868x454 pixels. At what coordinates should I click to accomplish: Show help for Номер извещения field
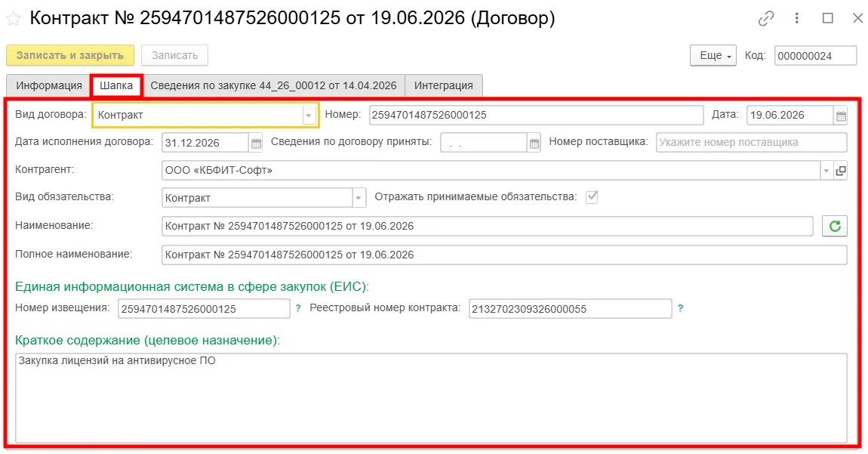(298, 308)
